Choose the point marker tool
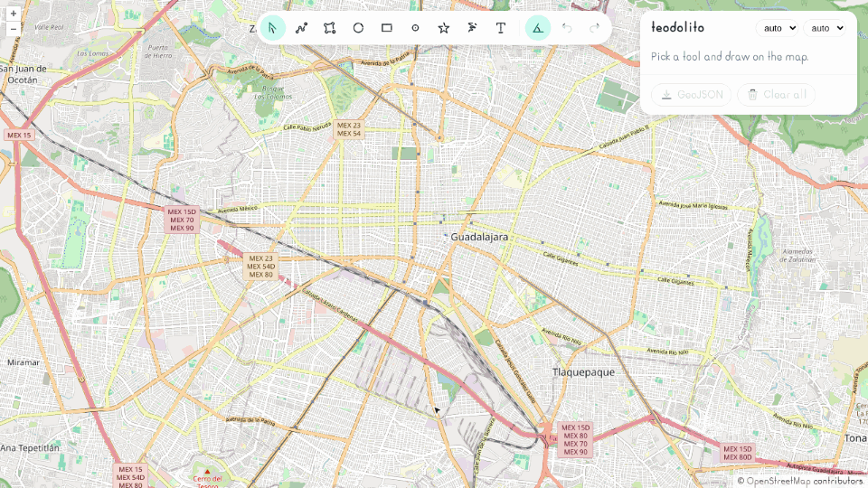 (x=415, y=28)
